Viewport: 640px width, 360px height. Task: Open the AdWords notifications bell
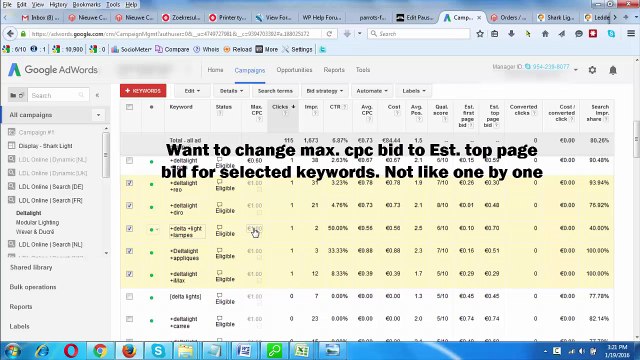[613, 70]
